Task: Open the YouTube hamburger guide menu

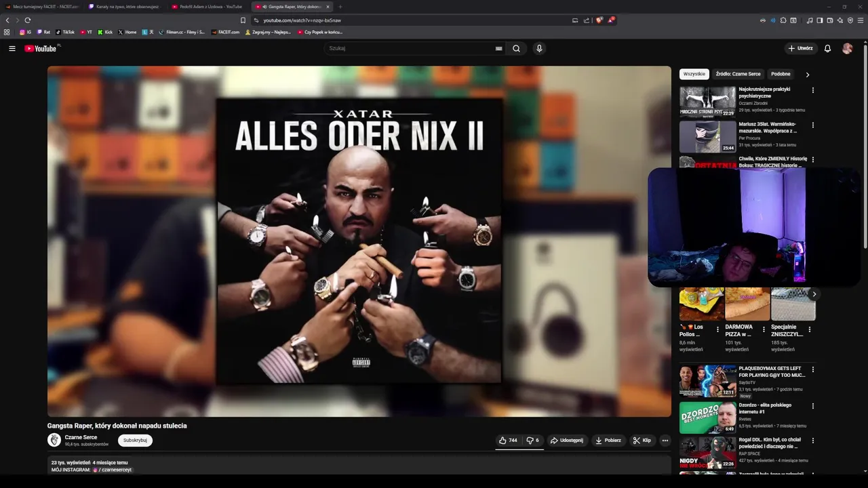Action: pyautogui.click(x=12, y=49)
